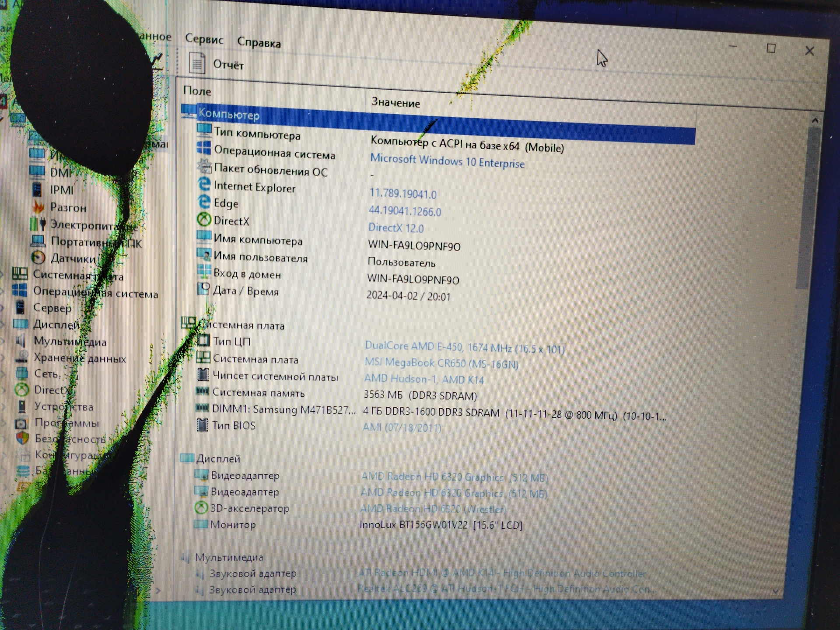Click the Тип компьютера monitor icon
840x630 pixels.
(204, 130)
